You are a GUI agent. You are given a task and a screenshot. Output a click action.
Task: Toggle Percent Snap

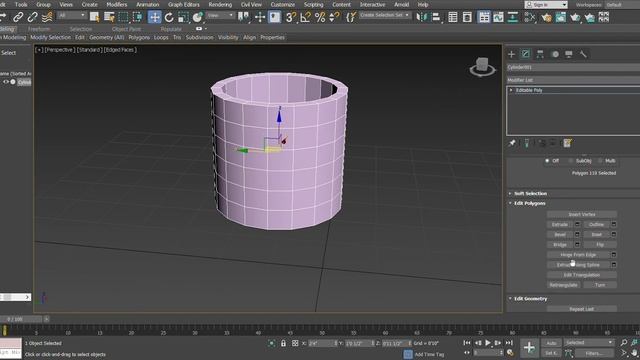(x=320, y=17)
